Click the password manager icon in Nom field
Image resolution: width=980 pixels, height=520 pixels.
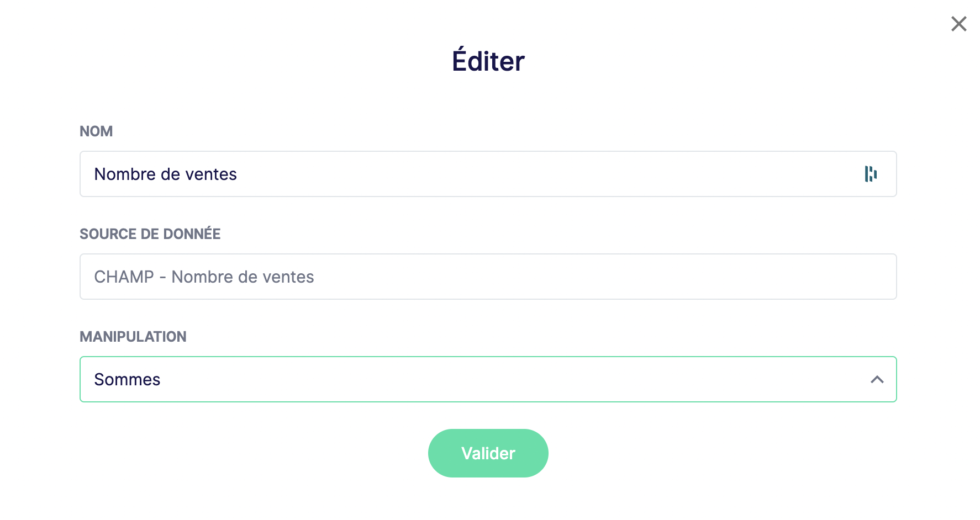[871, 174]
